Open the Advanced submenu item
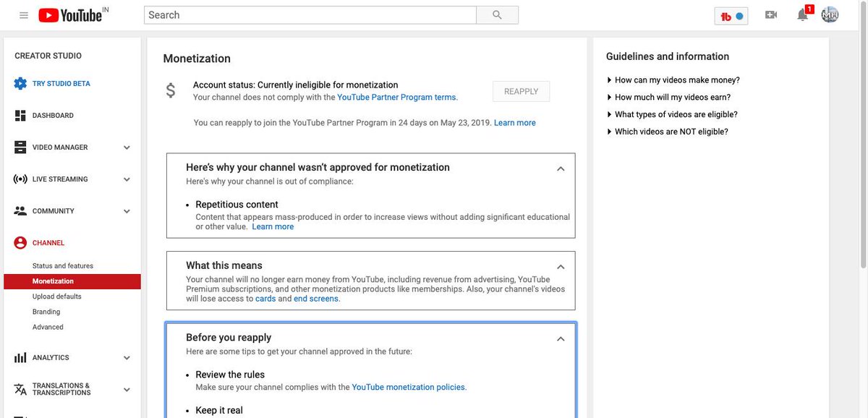 pyautogui.click(x=48, y=327)
